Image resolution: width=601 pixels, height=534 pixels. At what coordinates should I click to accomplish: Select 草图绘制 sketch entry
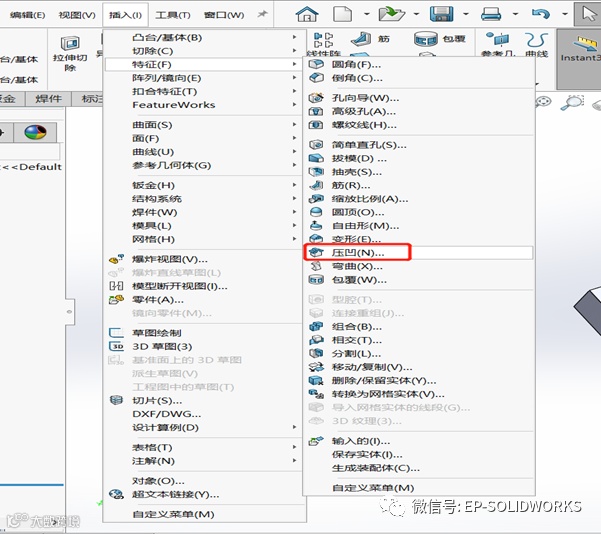205,333
